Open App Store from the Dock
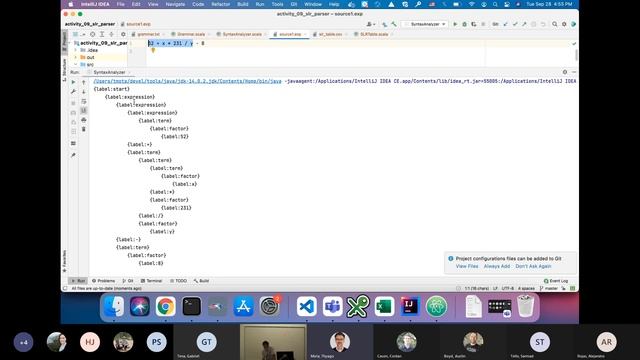 (243, 306)
